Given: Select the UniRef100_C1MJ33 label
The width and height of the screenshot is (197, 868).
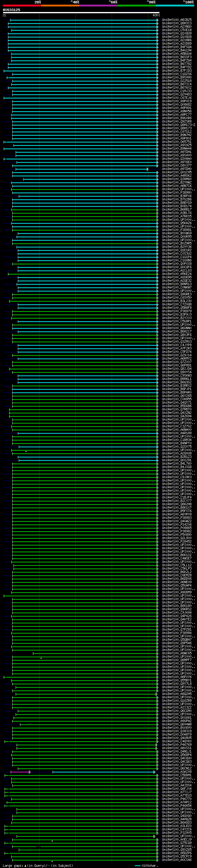Looking at the screenshot, I should 177,91.
